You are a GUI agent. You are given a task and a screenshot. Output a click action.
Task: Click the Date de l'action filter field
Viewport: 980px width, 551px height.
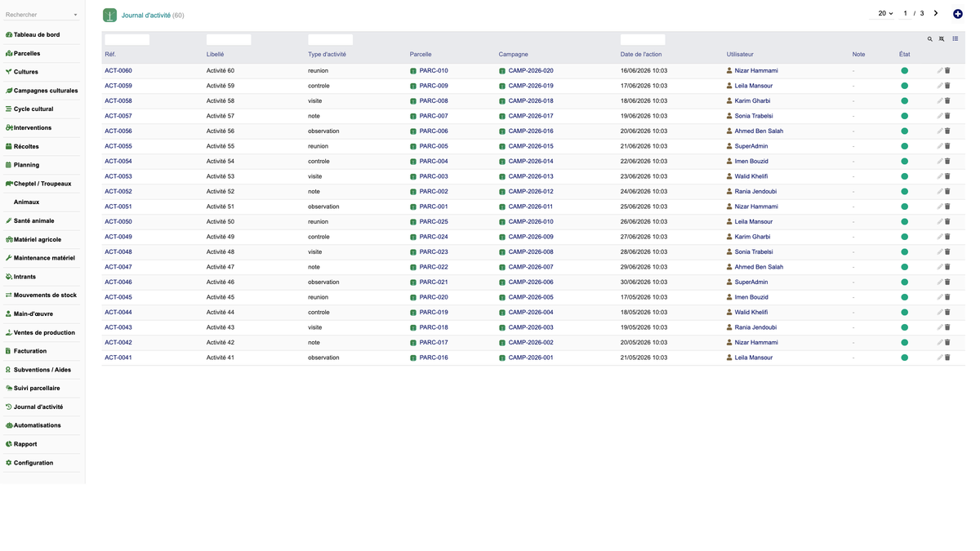click(643, 39)
